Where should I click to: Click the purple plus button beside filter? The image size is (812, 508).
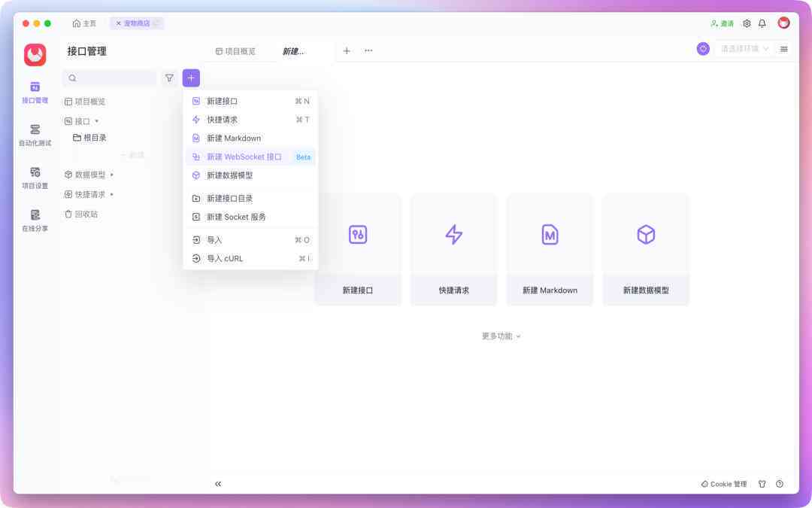pyautogui.click(x=191, y=78)
